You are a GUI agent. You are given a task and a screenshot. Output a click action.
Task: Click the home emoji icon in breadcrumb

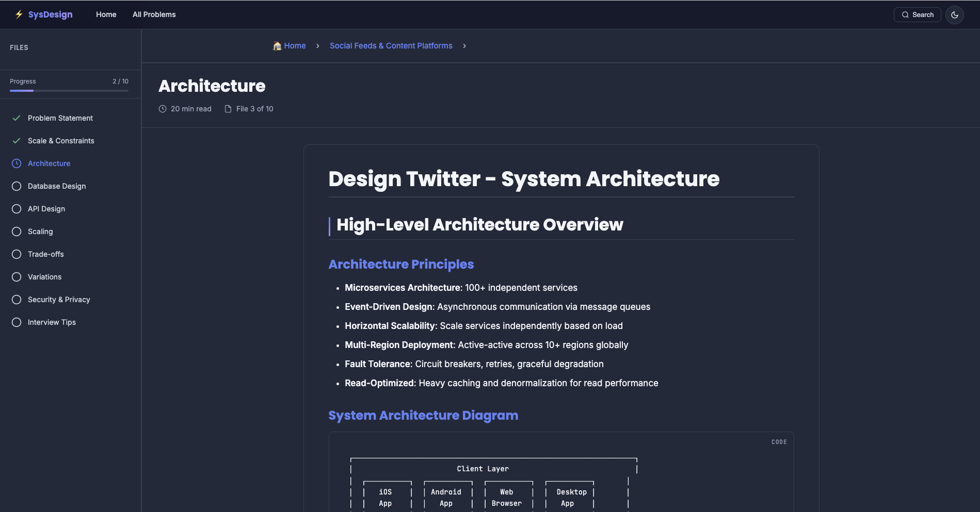click(277, 45)
